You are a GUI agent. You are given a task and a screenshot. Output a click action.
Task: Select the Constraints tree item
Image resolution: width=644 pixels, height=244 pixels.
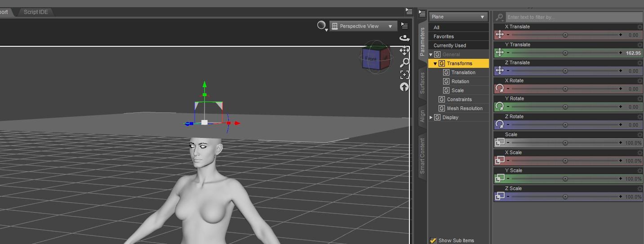tap(459, 99)
